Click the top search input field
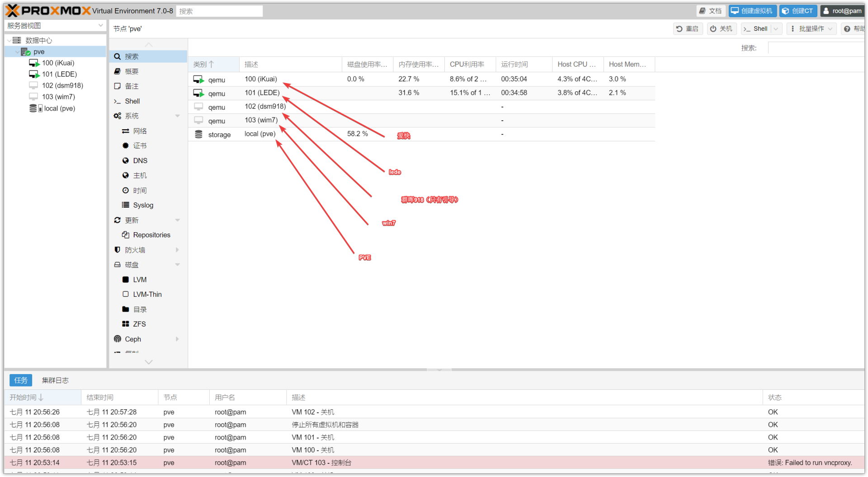The image size is (868, 477). (220, 11)
